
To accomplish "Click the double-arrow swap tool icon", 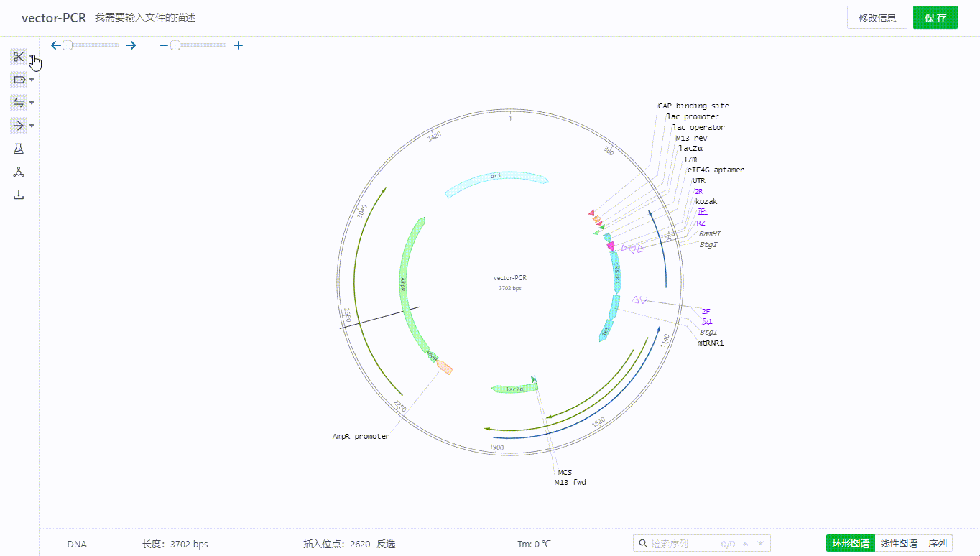I will pyautogui.click(x=18, y=103).
